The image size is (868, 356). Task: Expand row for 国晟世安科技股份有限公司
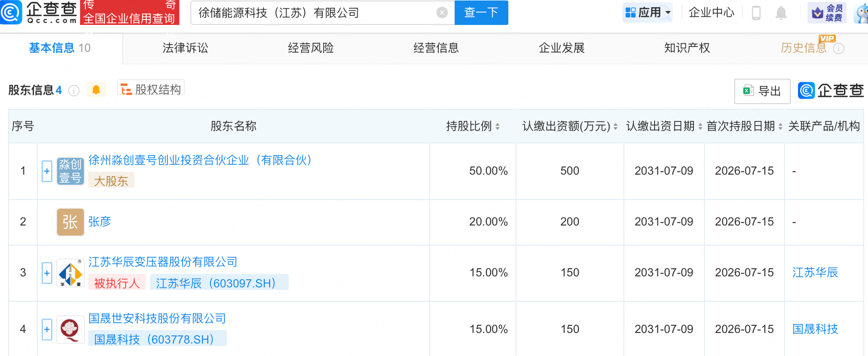pyautogui.click(x=47, y=330)
